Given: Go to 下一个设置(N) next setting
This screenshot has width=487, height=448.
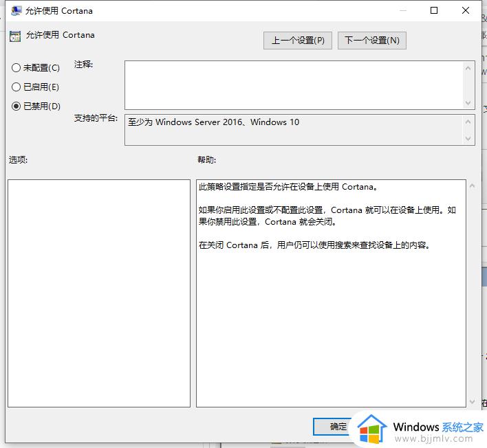Looking at the screenshot, I should pyautogui.click(x=371, y=41).
